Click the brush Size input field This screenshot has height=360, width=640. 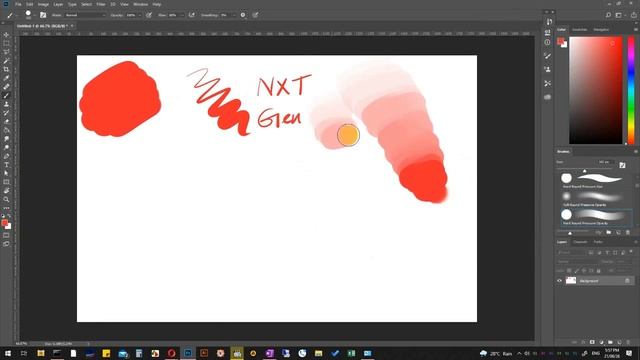tap(605, 162)
